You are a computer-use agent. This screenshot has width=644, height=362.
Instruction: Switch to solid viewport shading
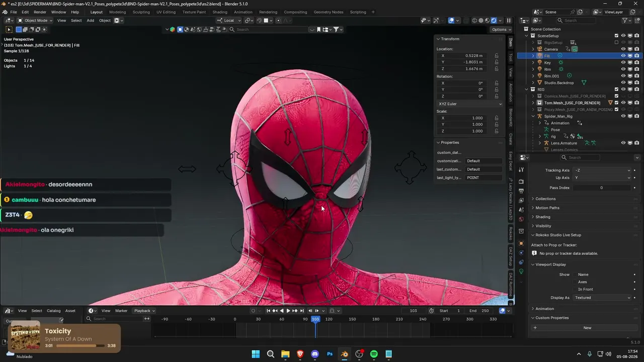pyautogui.click(x=481, y=21)
